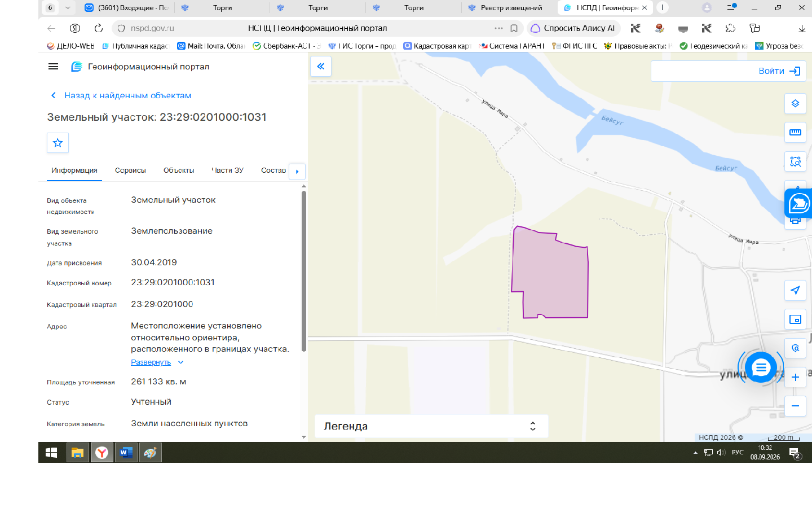Image resolution: width=812 pixels, height=508 pixels.
Task: Open browser downloads arrow
Action: tap(801, 28)
